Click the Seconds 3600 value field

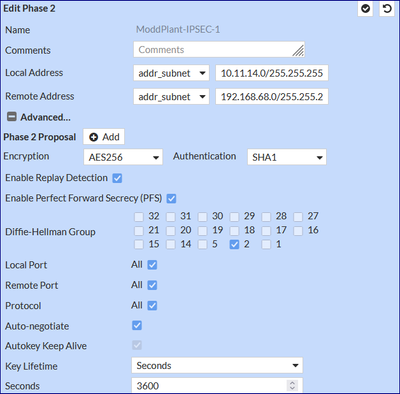pos(217,386)
